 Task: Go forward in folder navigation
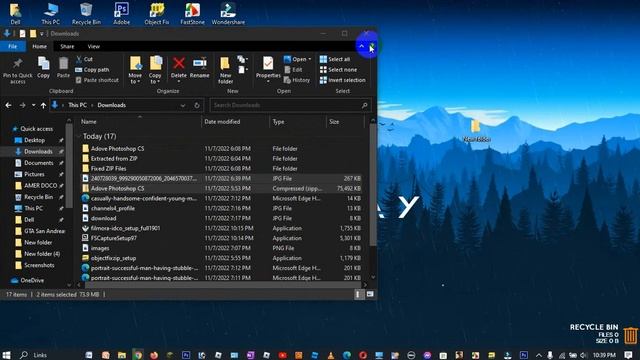(x=22, y=105)
